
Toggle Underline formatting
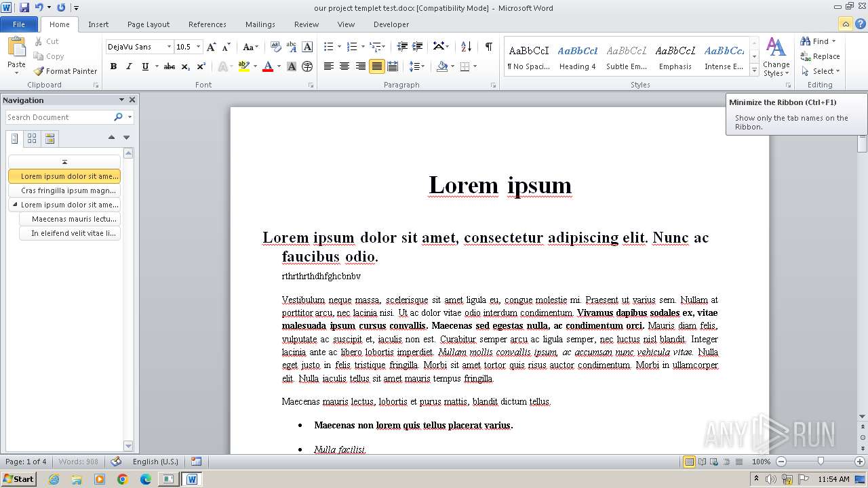click(x=144, y=66)
